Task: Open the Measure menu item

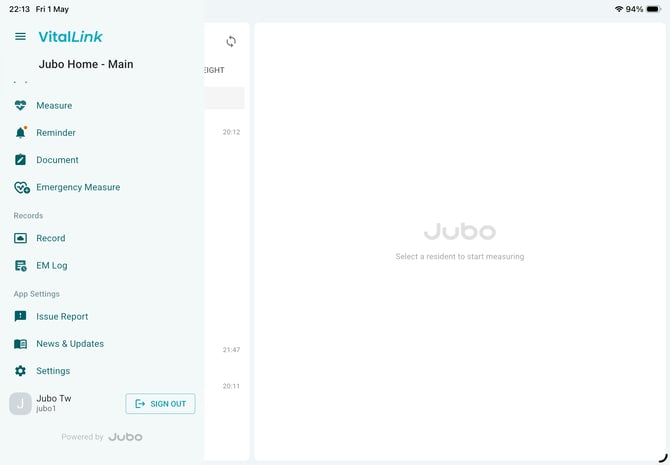Action: 54,106
